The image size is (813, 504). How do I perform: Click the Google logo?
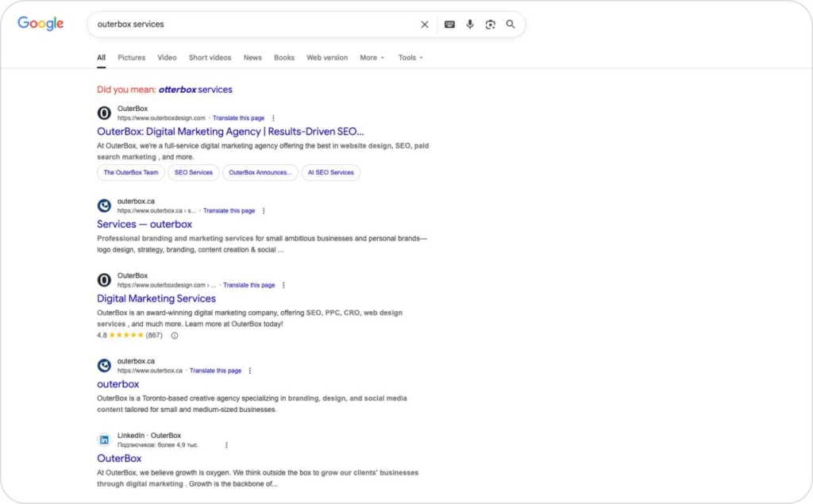(39, 24)
